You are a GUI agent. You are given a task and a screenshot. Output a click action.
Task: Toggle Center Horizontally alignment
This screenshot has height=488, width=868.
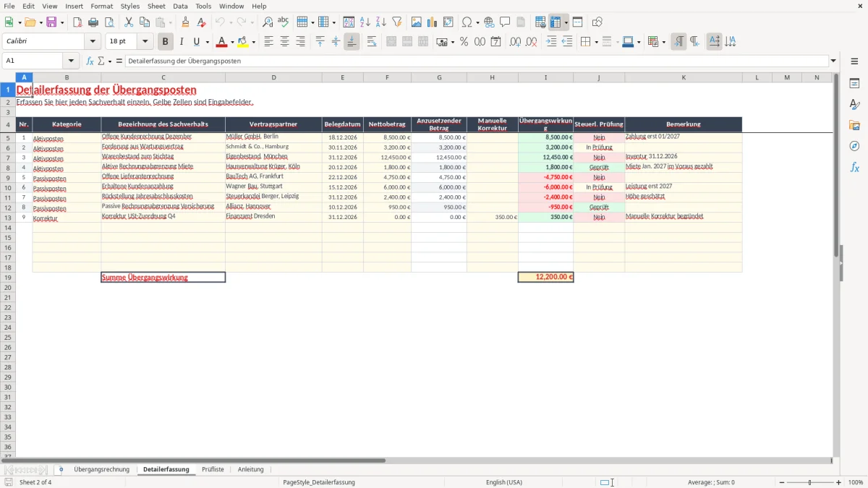point(284,42)
